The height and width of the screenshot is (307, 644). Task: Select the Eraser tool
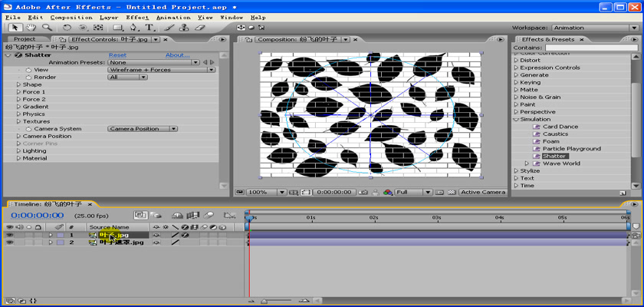(x=199, y=28)
